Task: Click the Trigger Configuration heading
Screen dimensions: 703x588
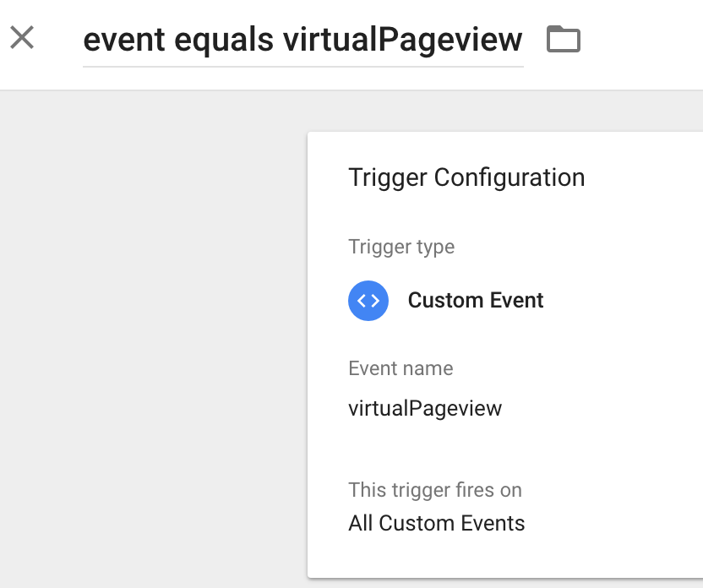Action: pyautogui.click(x=466, y=178)
